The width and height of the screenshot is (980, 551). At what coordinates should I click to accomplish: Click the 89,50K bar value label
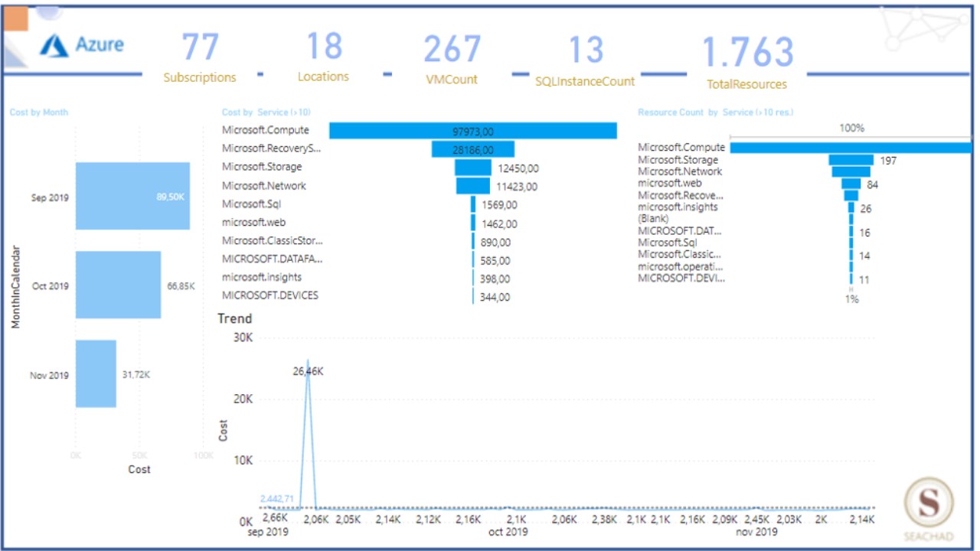pyautogui.click(x=170, y=197)
